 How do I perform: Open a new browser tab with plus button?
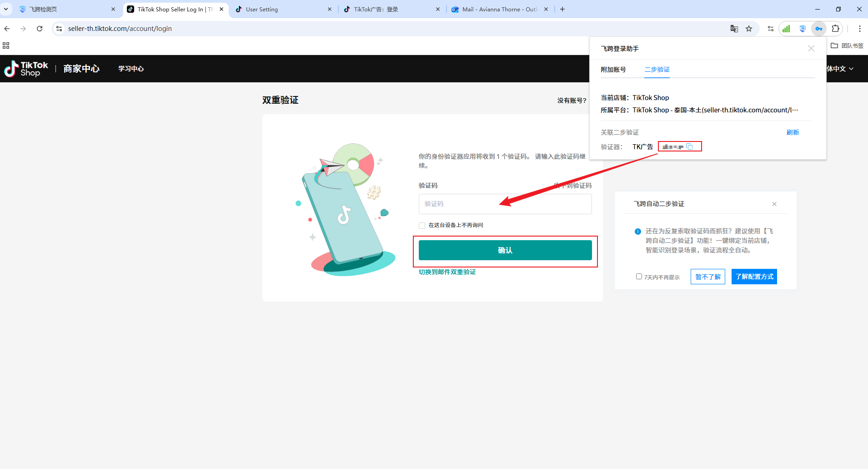[x=562, y=9]
